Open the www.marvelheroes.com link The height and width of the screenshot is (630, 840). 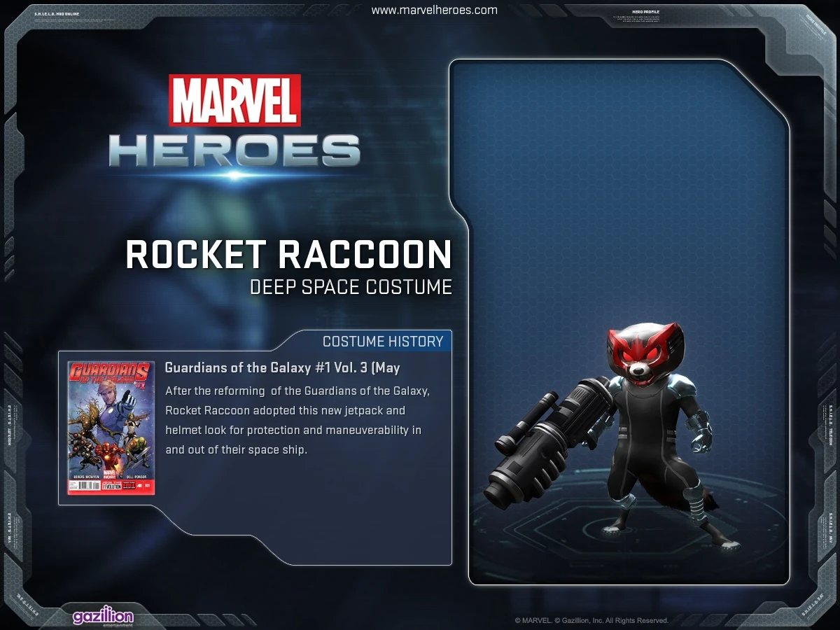click(x=435, y=10)
